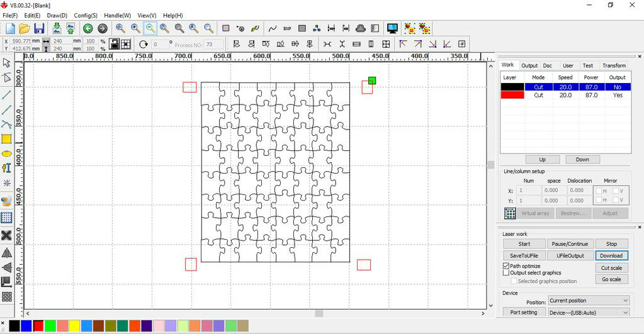Select the yellow Ellipse tool

tap(6, 154)
